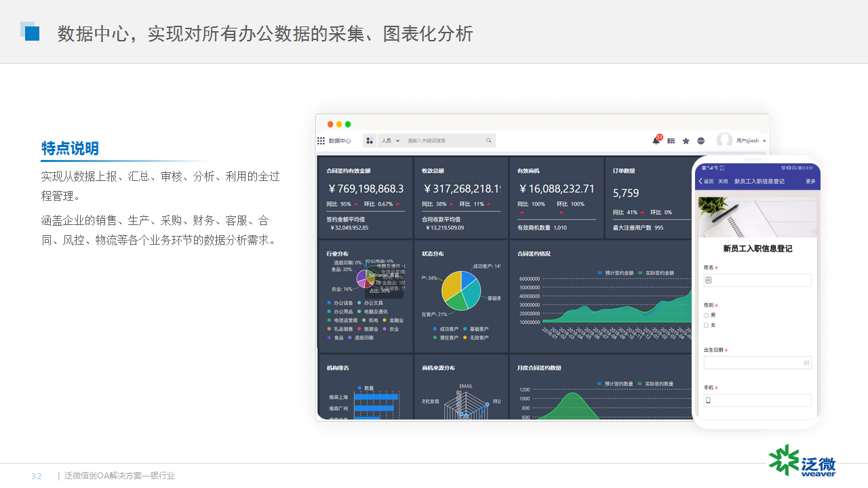Toggle 数量 legend in 机构排名 chart
868x488 pixels.
366,388
